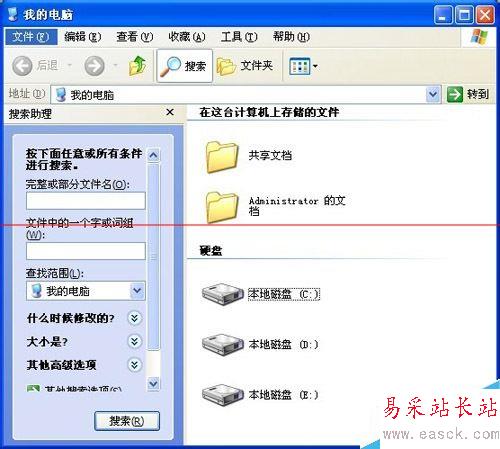Viewport: 500px width, 449px height.
Task: Select 本地磁盘 (D:) drive icon
Action: tap(223, 344)
